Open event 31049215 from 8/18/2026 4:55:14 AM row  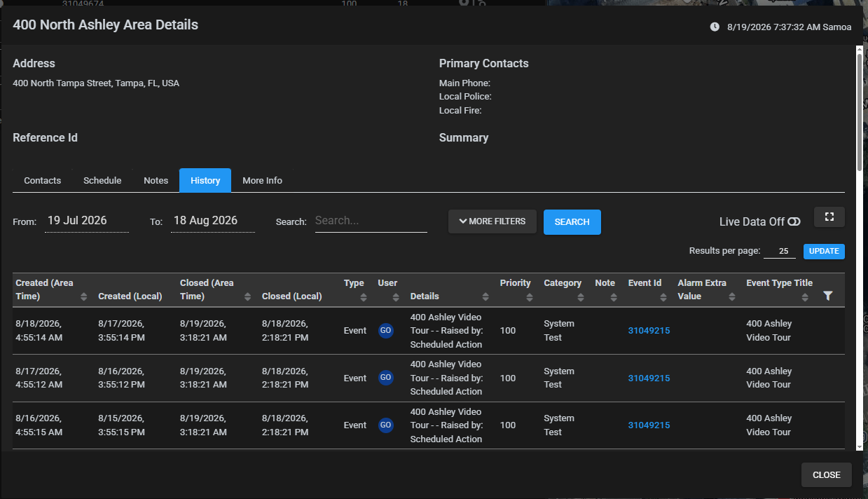(x=649, y=331)
